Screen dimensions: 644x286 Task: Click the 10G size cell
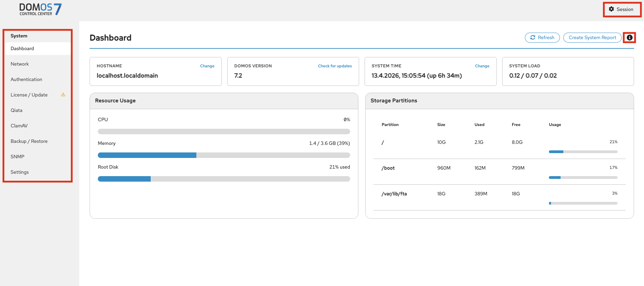441,142
